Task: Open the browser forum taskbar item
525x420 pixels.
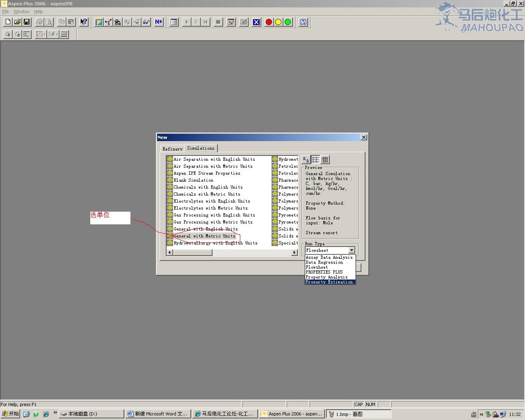Action: pos(225,414)
